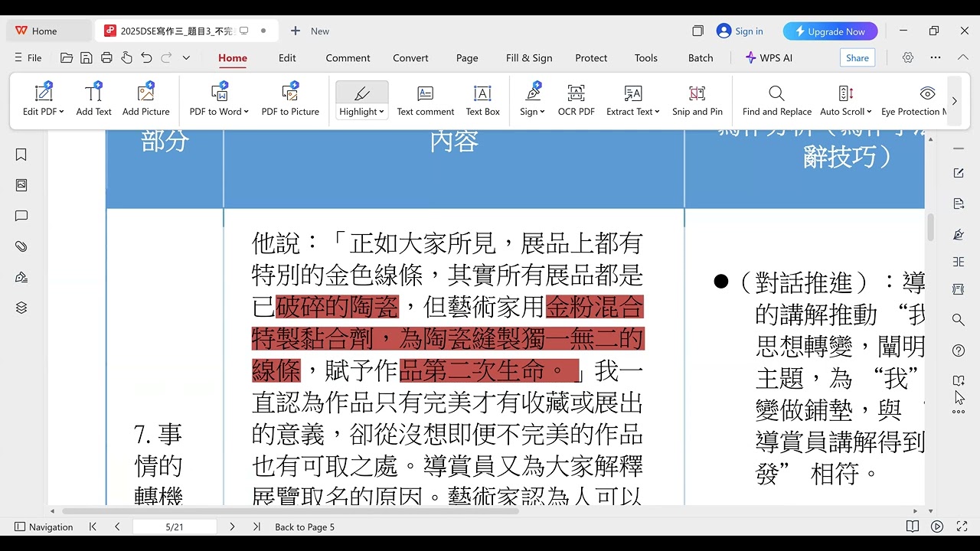Switch to the Comment tab
The image size is (980, 551).
pos(348,57)
